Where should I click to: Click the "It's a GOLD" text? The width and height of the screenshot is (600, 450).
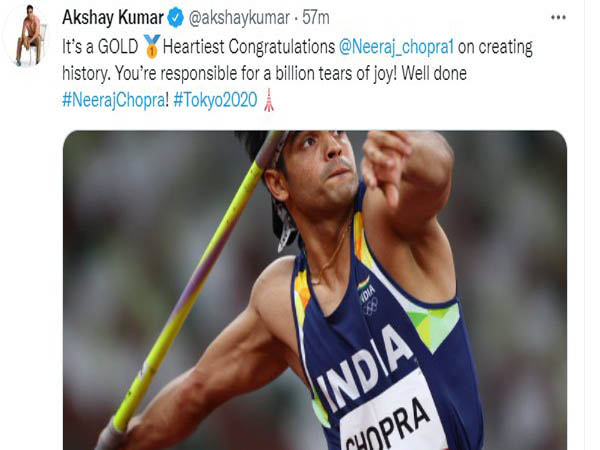click(100, 47)
